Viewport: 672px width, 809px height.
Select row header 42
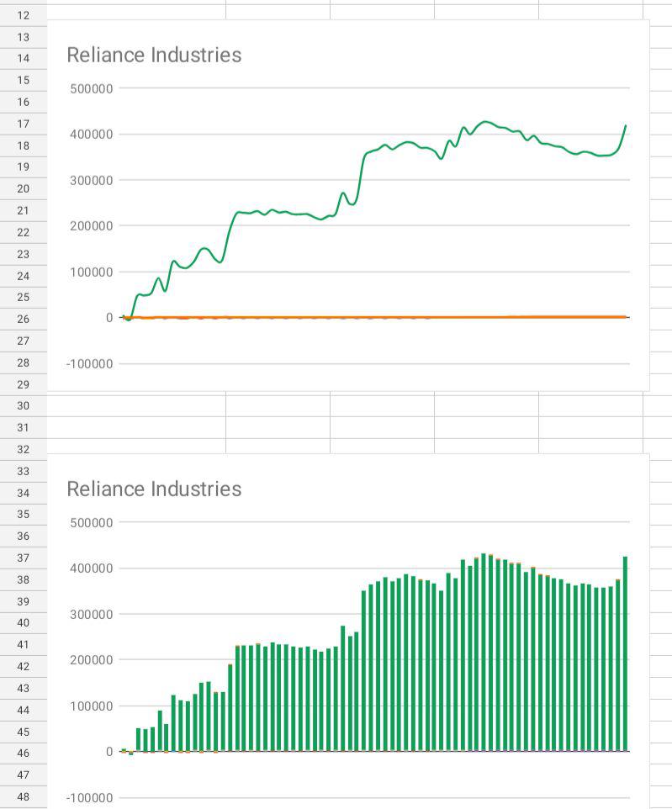tap(24, 666)
